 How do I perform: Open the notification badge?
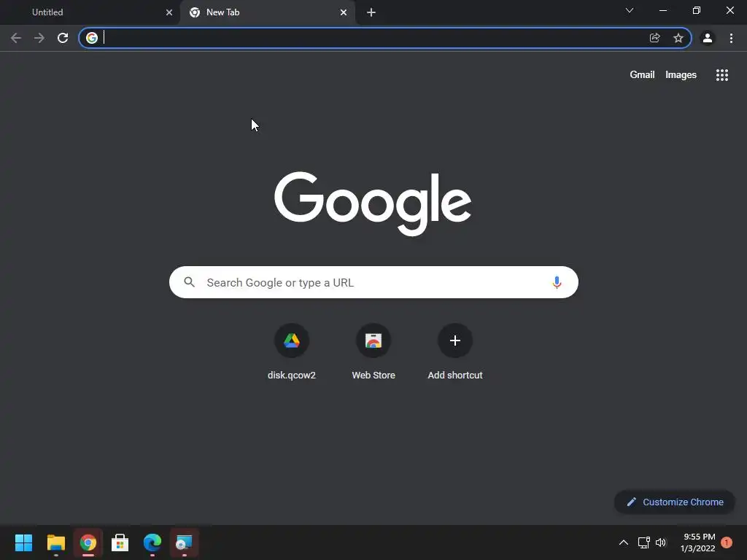[727, 542]
